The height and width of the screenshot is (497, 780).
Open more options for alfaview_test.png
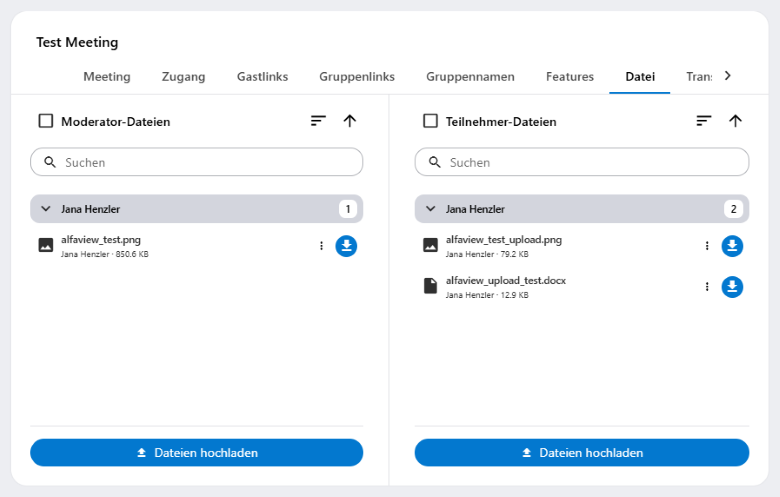click(x=321, y=246)
